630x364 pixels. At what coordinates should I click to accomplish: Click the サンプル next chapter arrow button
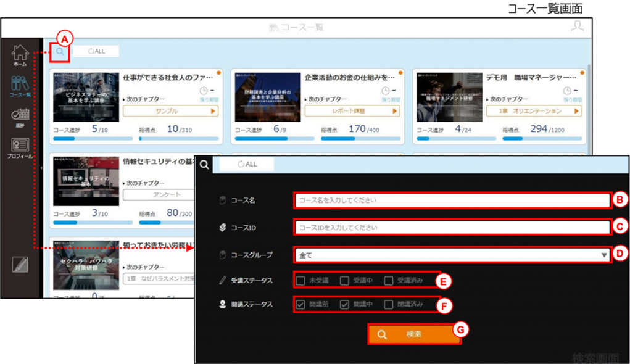[171, 111]
